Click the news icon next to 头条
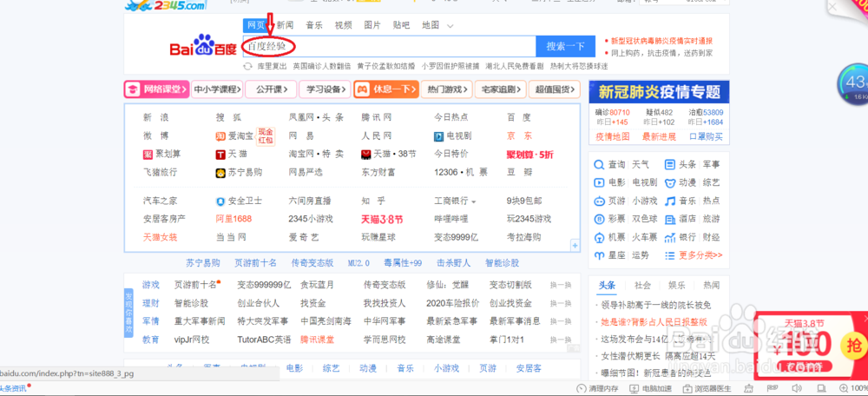868x396 pixels. 670,164
